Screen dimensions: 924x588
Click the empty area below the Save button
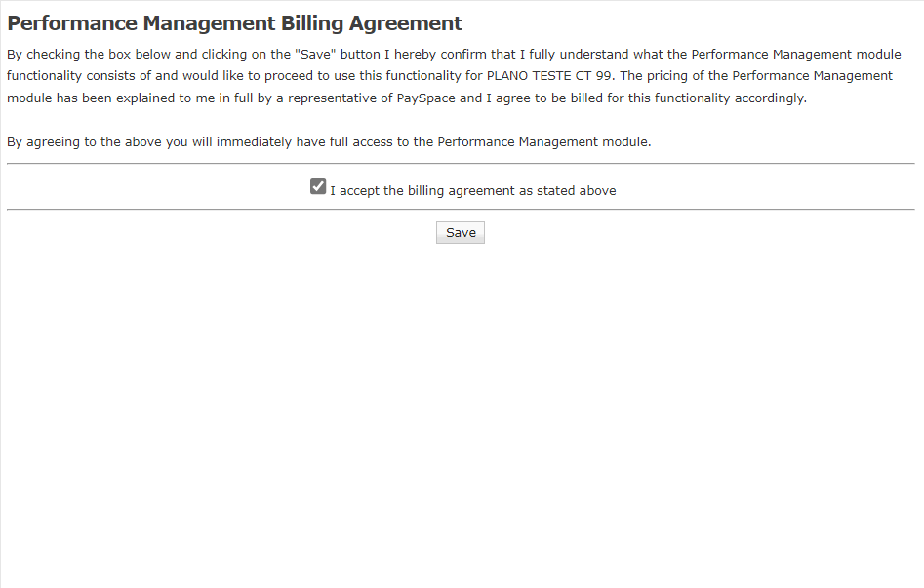tap(461, 410)
